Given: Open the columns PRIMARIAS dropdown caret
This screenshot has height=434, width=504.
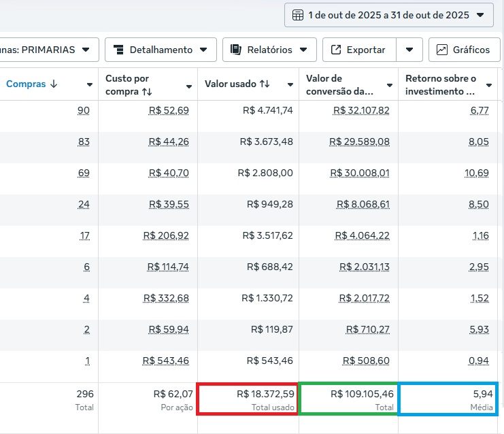Looking at the screenshot, I should pyautogui.click(x=86, y=50).
